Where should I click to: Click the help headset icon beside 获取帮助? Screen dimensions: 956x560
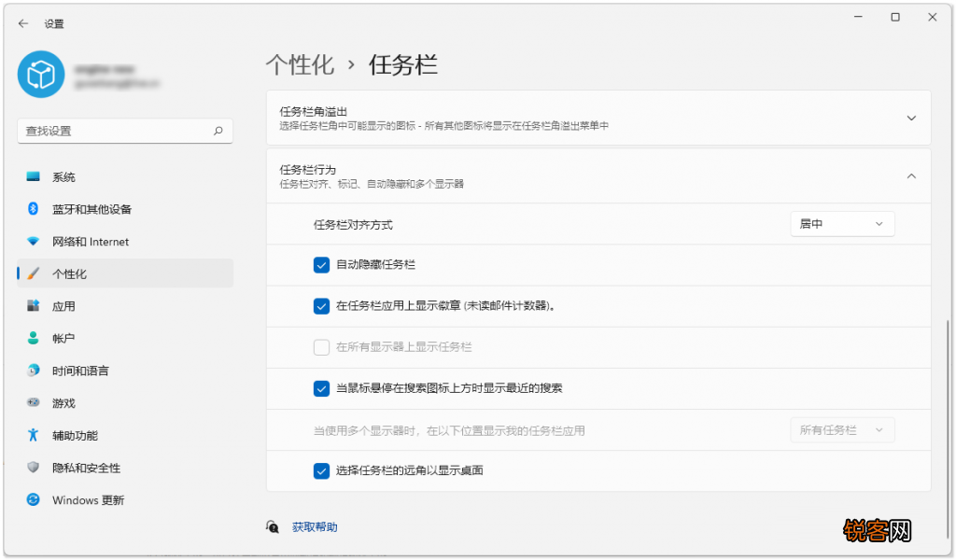point(273,527)
